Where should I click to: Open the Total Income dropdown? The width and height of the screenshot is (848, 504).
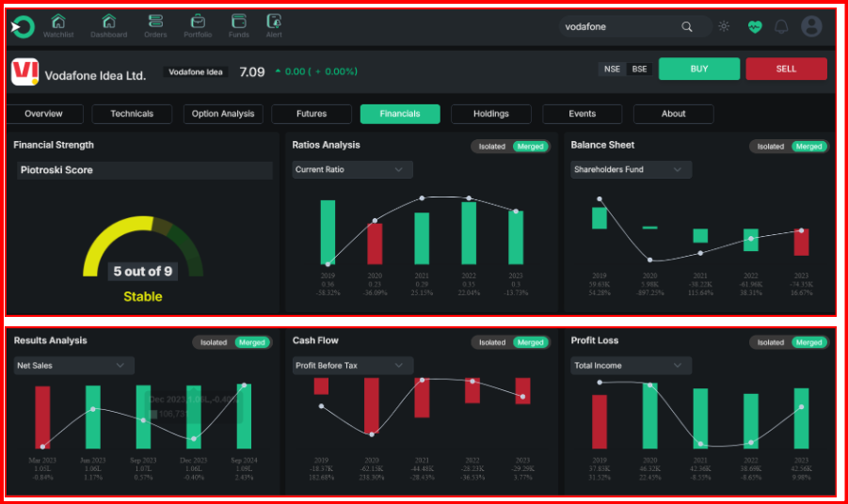631,366
